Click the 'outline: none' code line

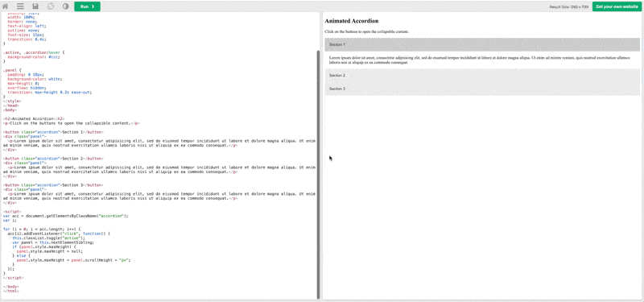23,31
